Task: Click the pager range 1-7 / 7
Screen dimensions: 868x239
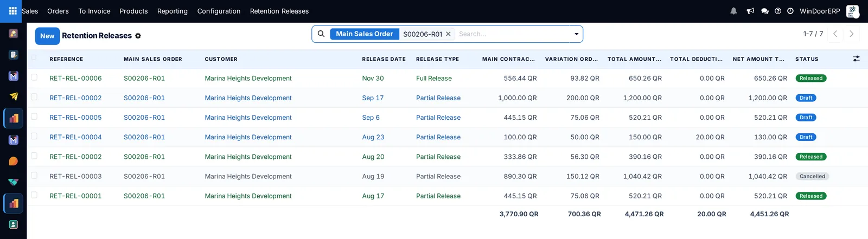Action: pos(813,34)
